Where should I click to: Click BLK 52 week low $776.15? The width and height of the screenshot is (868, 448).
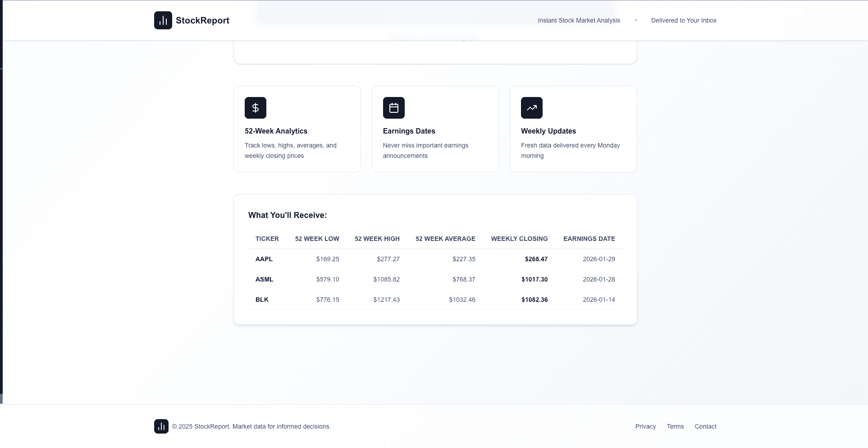pos(328,300)
